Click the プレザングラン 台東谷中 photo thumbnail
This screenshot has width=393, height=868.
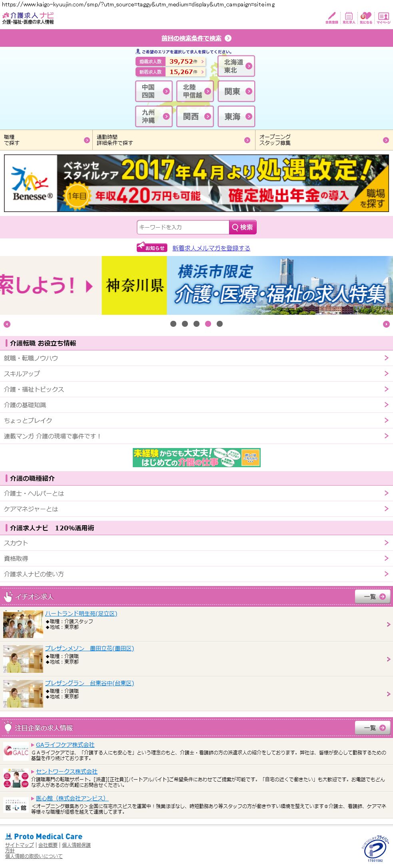tap(23, 694)
